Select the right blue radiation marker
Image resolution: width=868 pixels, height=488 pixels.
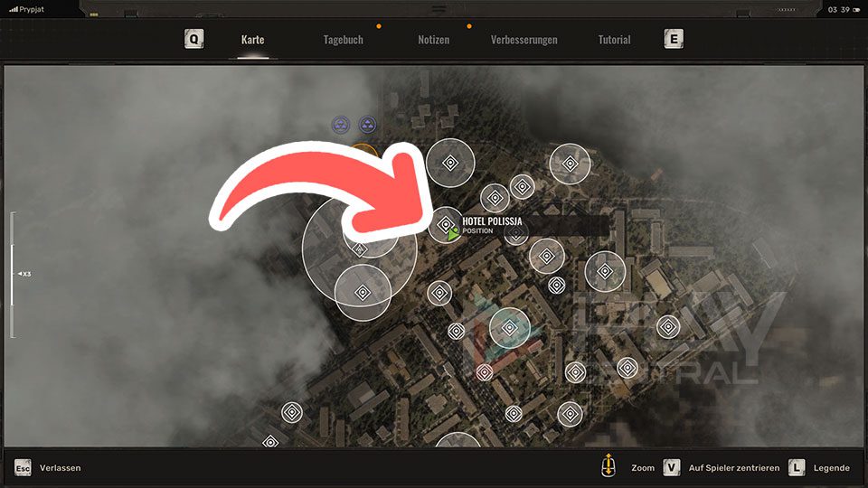[367, 125]
